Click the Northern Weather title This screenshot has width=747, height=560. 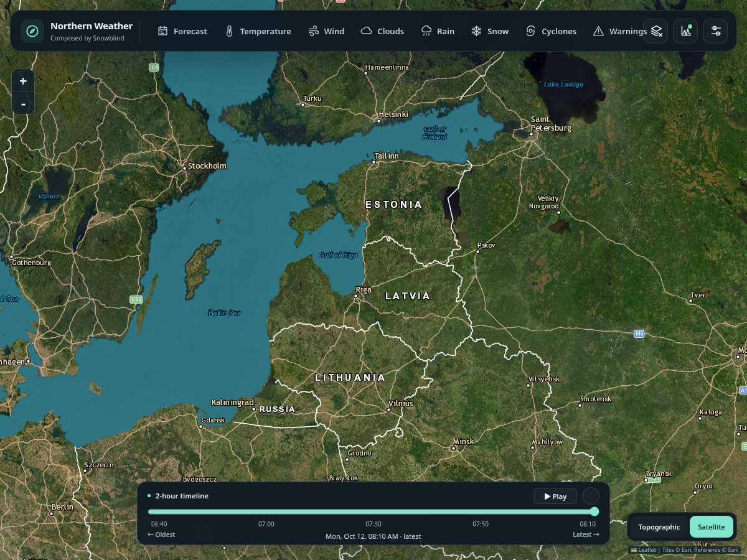[92, 26]
